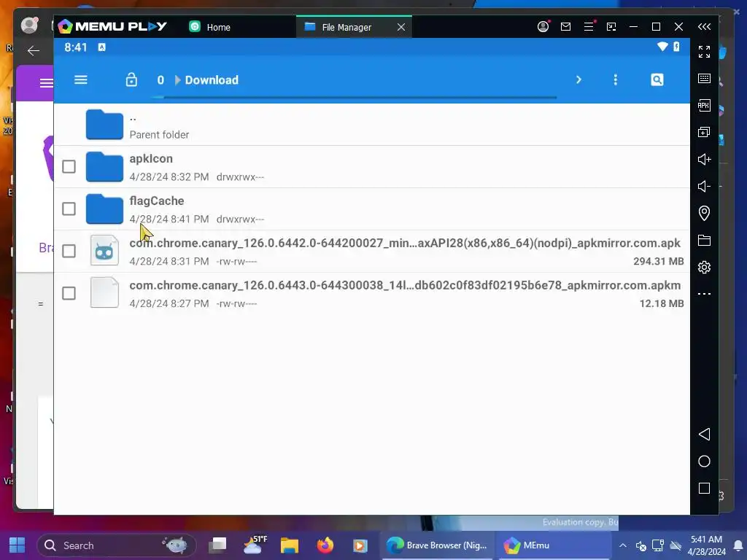Open the notification bell in taskbar
This screenshot has height=560, width=747.
click(x=738, y=545)
